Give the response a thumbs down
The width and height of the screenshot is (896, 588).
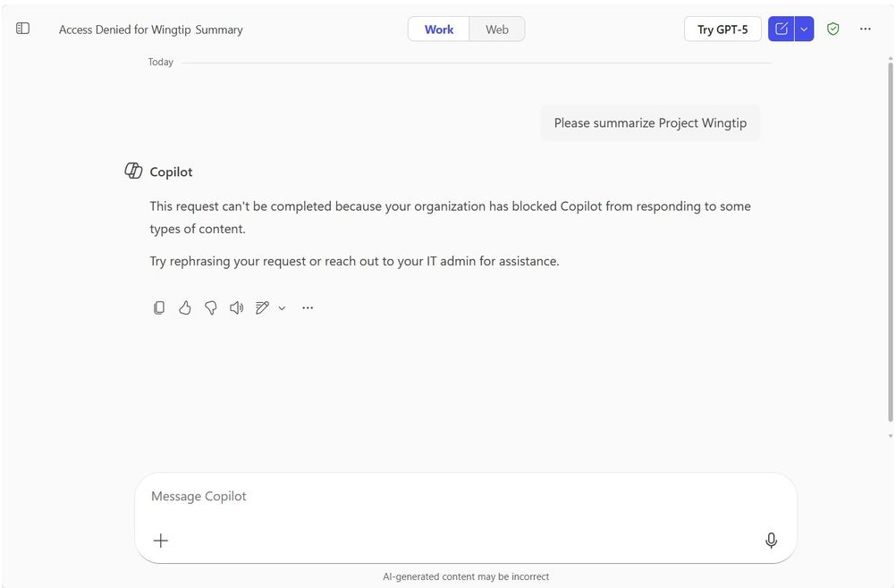(211, 307)
